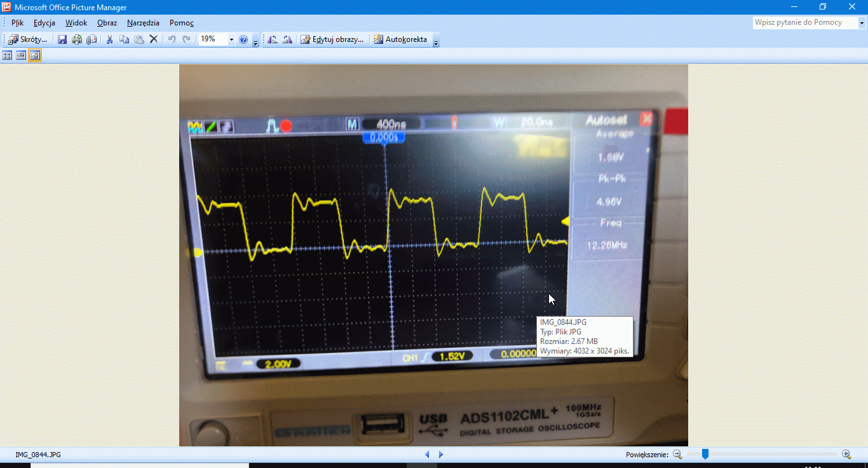This screenshot has width=868, height=468.
Task: Switch to Single Picture view
Action: [x=35, y=55]
